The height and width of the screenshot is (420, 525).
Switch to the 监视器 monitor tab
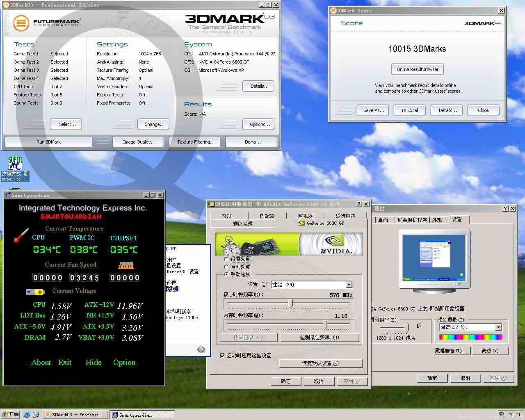(305, 216)
